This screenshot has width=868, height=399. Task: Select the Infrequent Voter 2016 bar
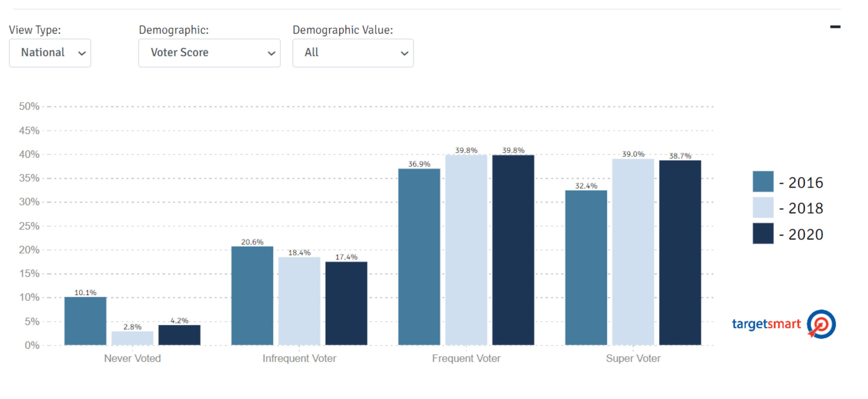pos(252,296)
